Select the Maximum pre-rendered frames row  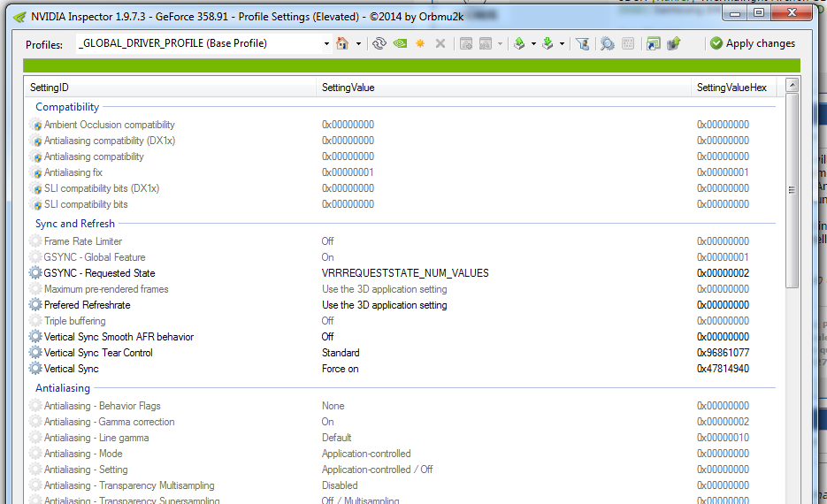coord(401,289)
